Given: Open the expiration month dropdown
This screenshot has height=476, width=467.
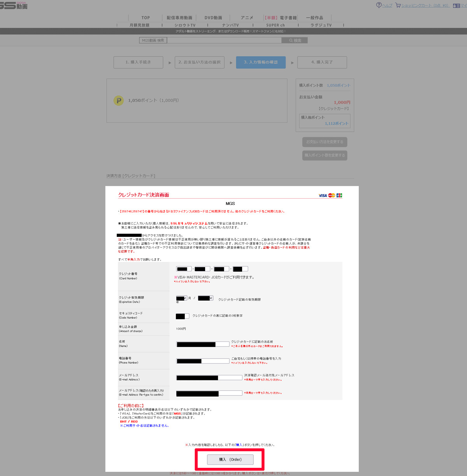Looking at the screenshot, I should (181, 298).
